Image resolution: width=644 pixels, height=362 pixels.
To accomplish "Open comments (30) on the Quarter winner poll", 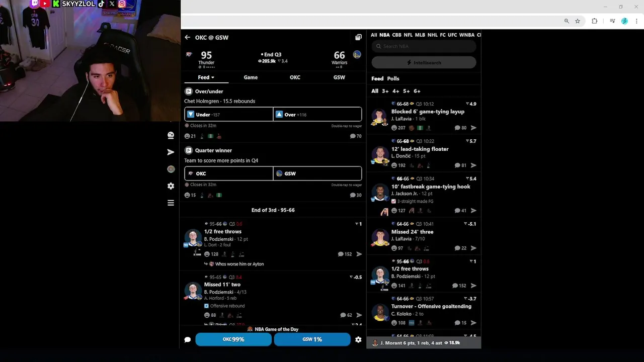I will point(356,195).
